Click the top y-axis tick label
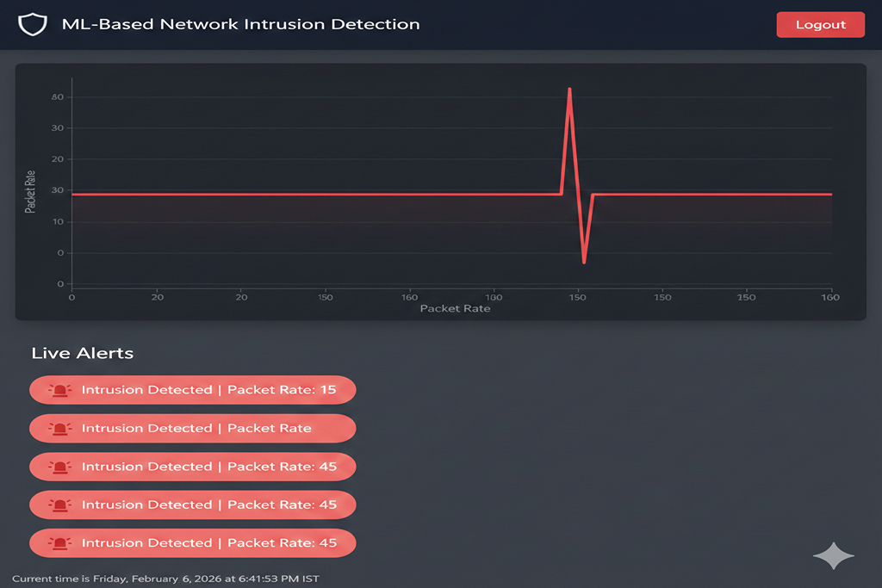 pos(58,96)
